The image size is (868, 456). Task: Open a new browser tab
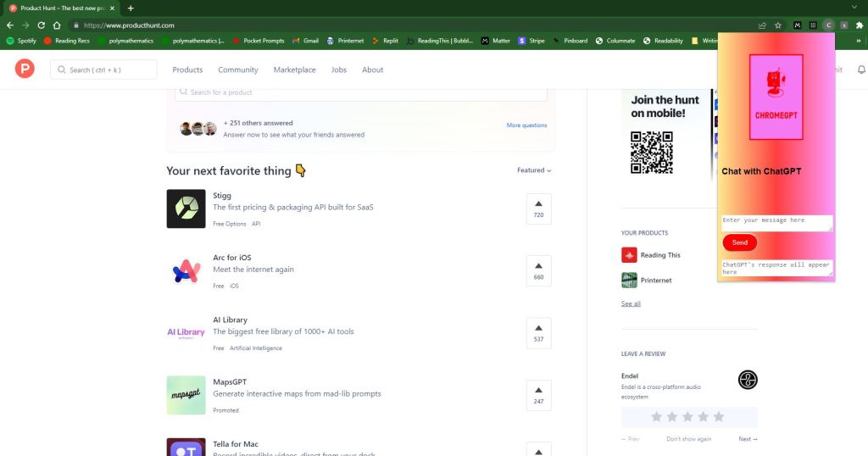131,8
